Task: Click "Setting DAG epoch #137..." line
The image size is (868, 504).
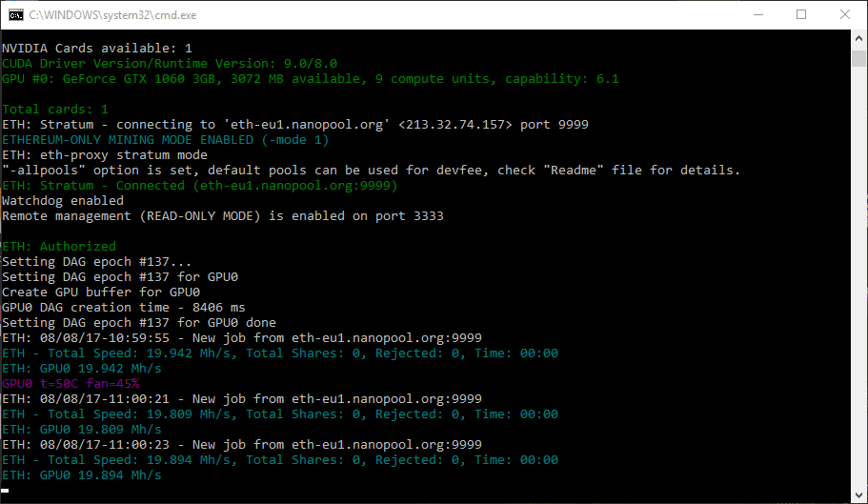Action: pyautogui.click(x=97, y=261)
